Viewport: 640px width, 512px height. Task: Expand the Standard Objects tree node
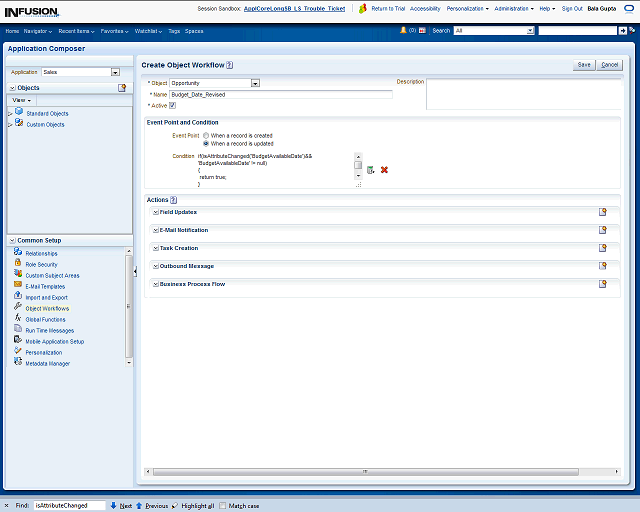coord(11,114)
